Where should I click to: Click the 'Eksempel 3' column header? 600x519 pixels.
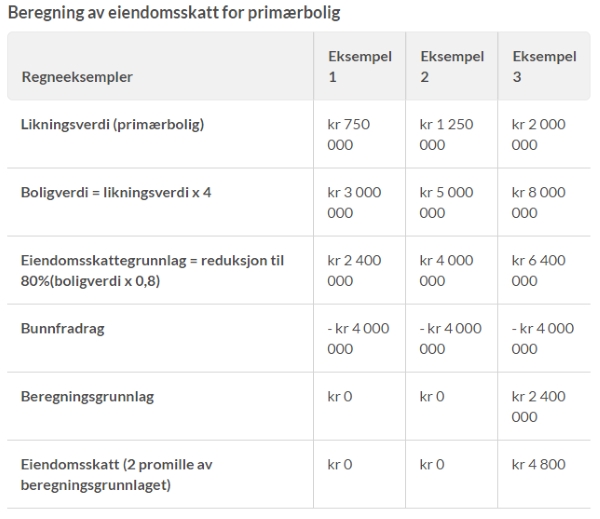(544, 67)
